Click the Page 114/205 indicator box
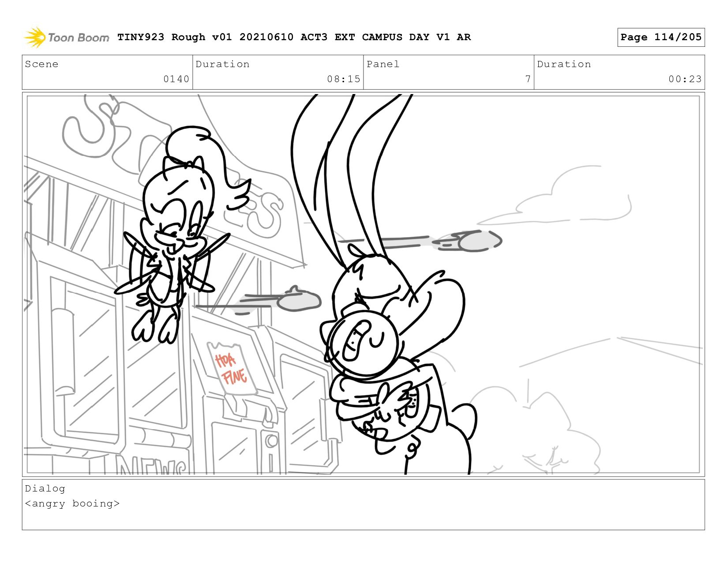 click(x=661, y=37)
